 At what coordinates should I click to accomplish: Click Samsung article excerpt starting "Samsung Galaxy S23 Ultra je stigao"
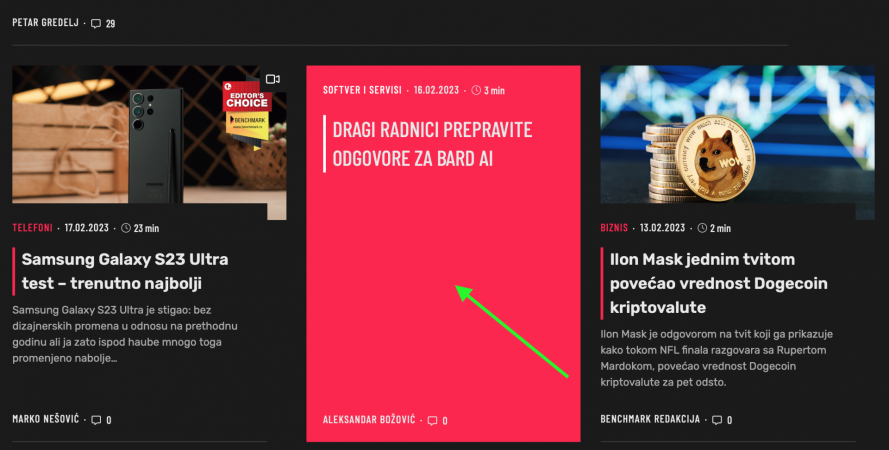[x=125, y=334]
